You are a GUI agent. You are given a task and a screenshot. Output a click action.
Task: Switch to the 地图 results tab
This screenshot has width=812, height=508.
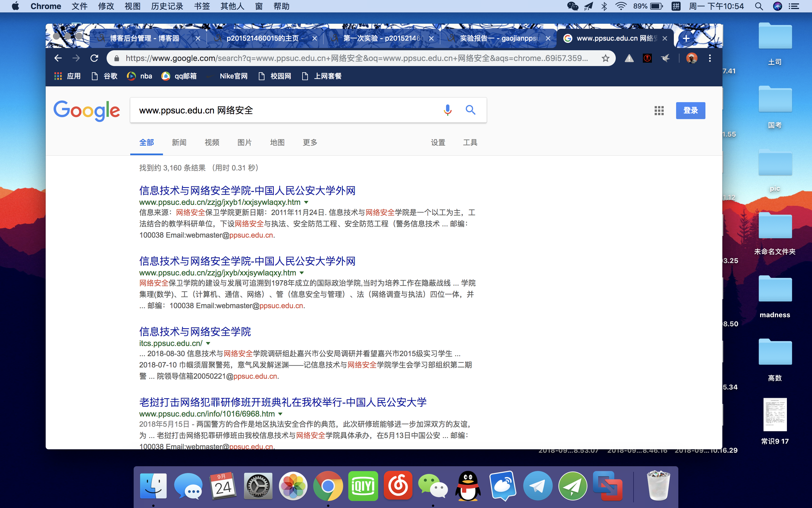click(x=277, y=143)
